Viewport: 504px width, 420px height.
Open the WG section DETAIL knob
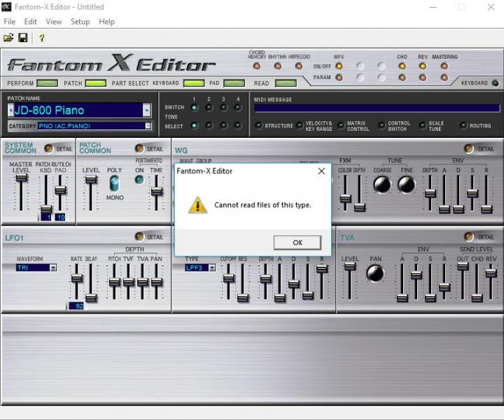tap(469, 148)
